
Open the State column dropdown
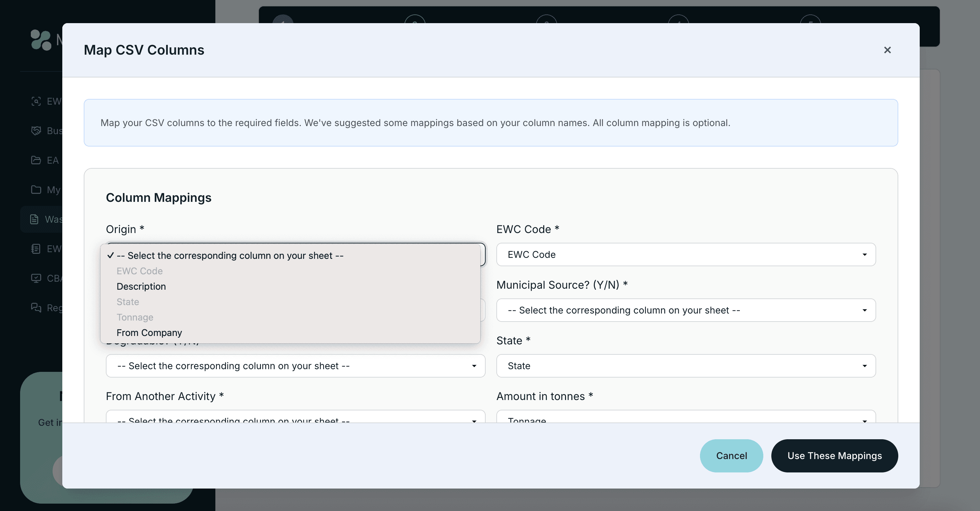[x=686, y=365]
